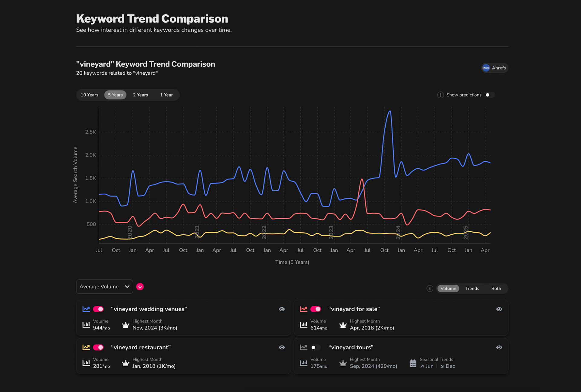The height and width of the screenshot is (392, 581).
Task: Click the Ahrefs logo badge
Action: 494,68
